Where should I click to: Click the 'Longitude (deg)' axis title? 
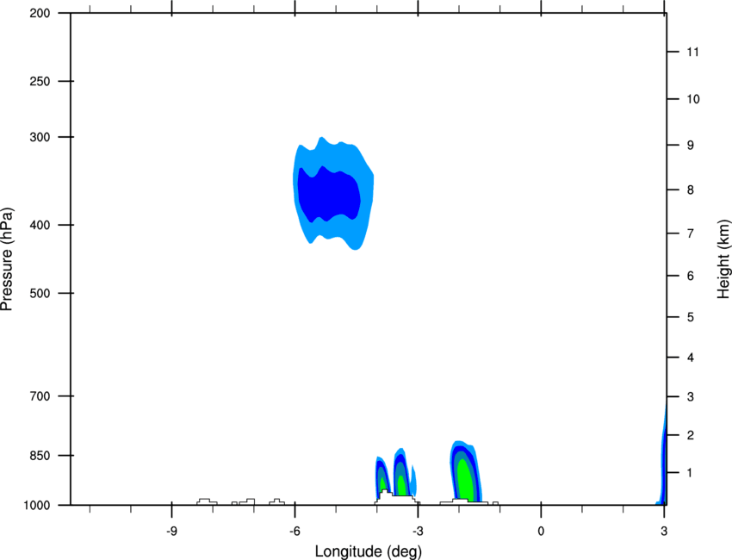tap(369, 551)
